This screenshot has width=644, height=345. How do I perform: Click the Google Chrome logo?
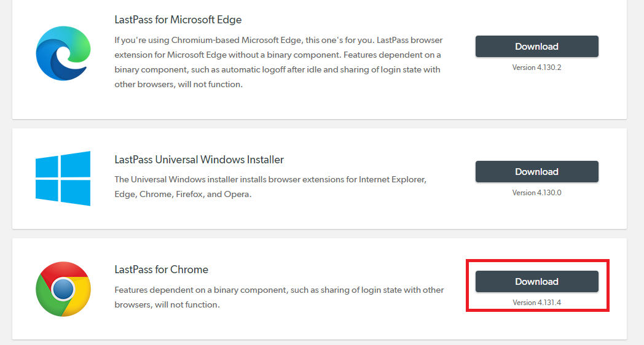[63, 289]
